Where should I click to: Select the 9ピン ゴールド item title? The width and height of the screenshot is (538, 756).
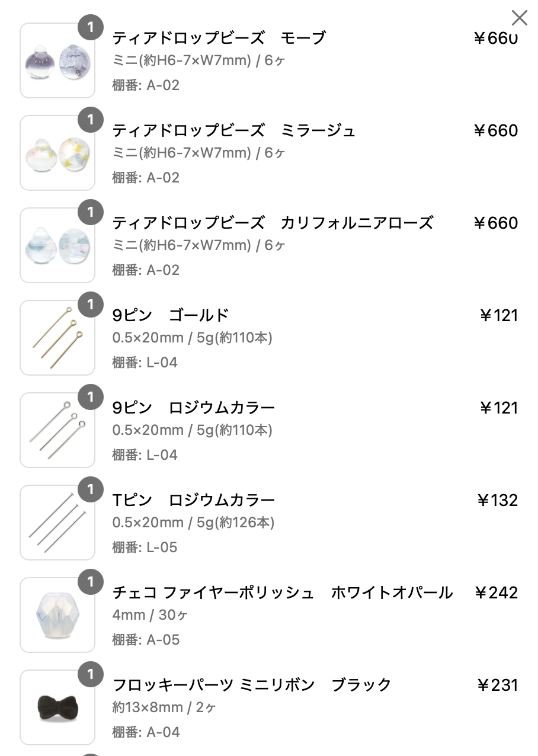(171, 315)
